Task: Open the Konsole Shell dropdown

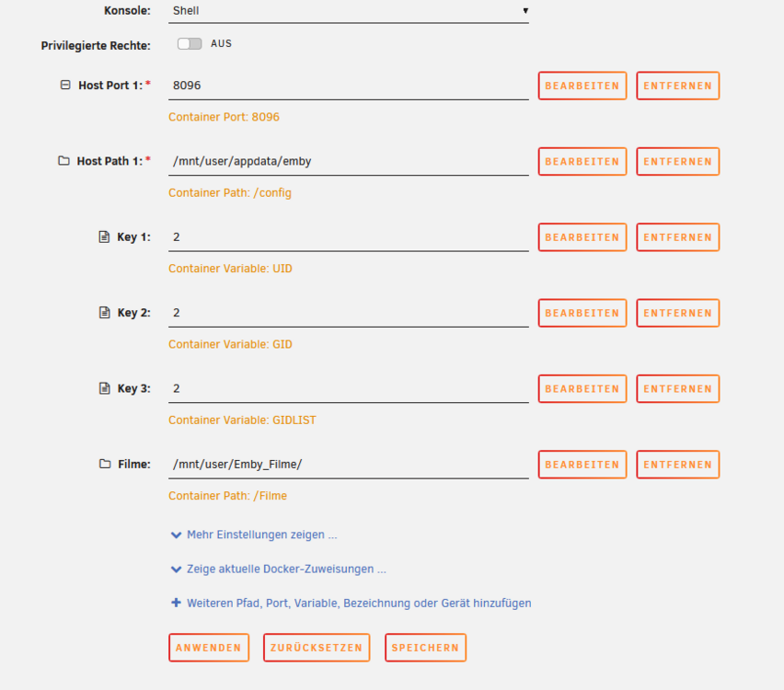Action: (349, 11)
